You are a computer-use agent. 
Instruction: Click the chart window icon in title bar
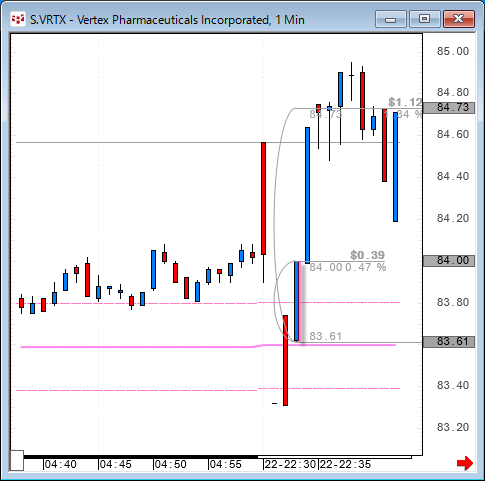point(18,19)
